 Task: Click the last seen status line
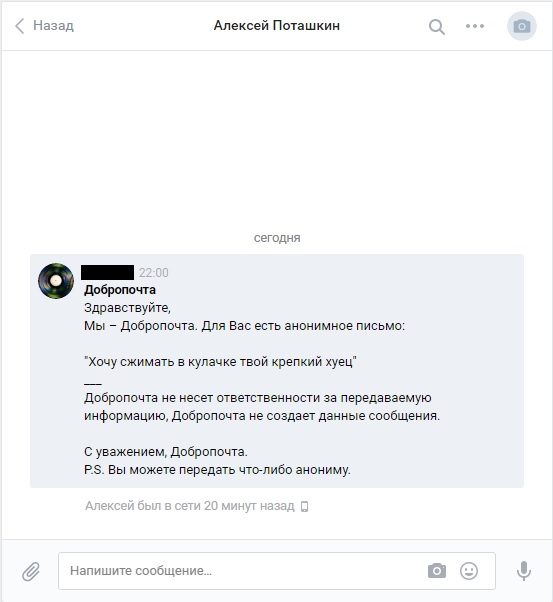coord(190,506)
